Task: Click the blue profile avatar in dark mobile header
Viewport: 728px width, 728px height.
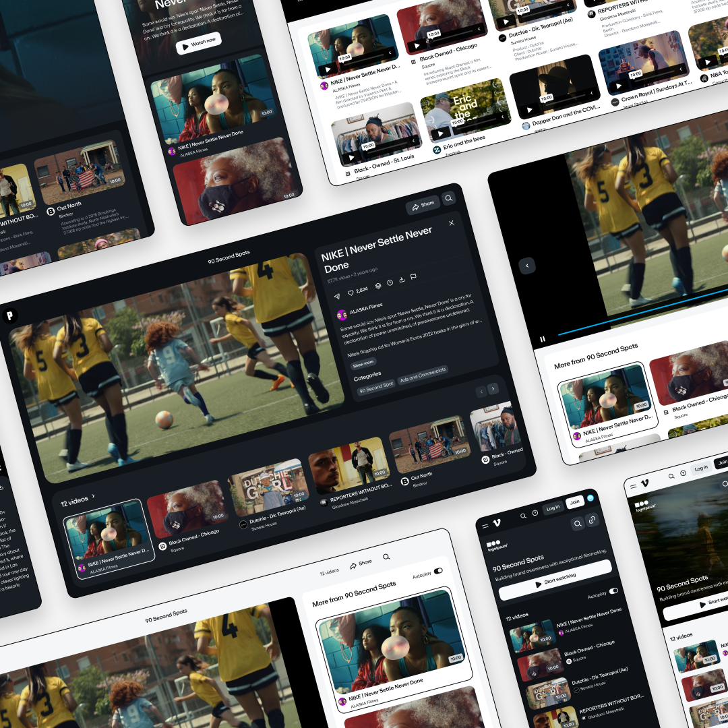Action: pyautogui.click(x=590, y=498)
